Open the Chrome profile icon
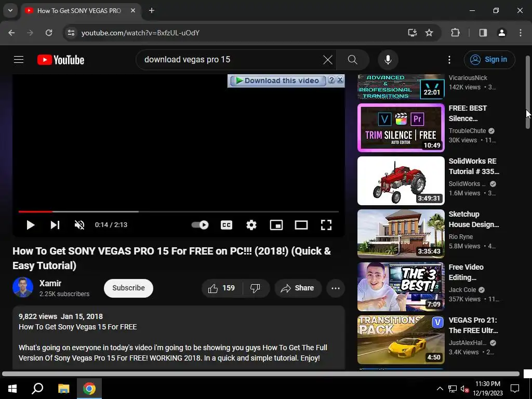The width and height of the screenshot is (532, 399). pyautogui.click(x=502, y=33)
